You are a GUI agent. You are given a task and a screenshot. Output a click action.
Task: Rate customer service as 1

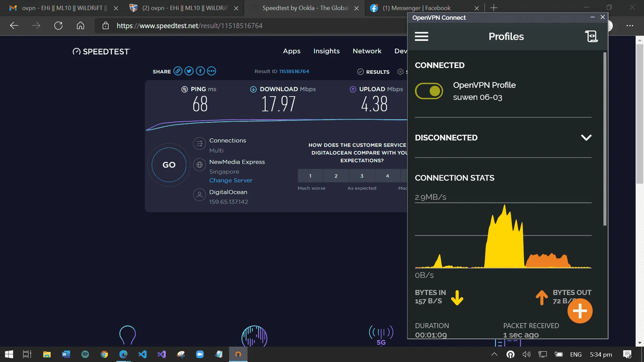[x=310, y=176]
